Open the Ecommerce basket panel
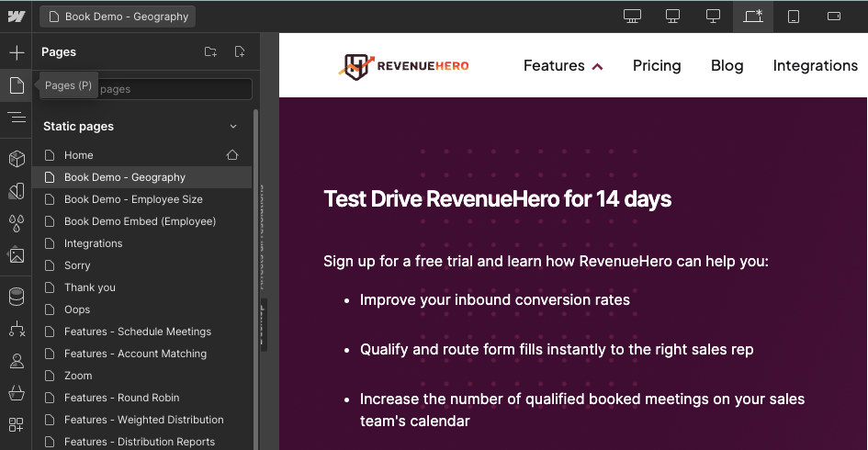 (x=17, y=393)
